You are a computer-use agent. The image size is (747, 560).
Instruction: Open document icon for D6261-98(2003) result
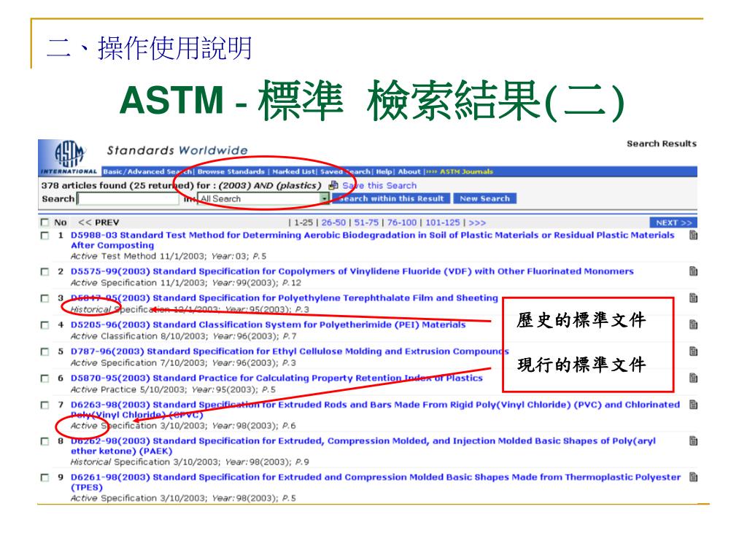(693, 477)
